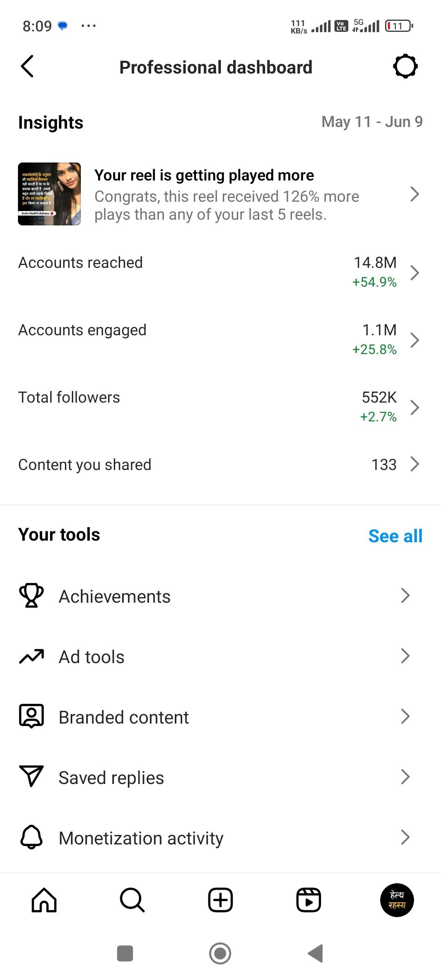Image resolution: width=441 pixels, height=980 pixels.
Task: Open Monetization activity tool
Action: (141, 838)
